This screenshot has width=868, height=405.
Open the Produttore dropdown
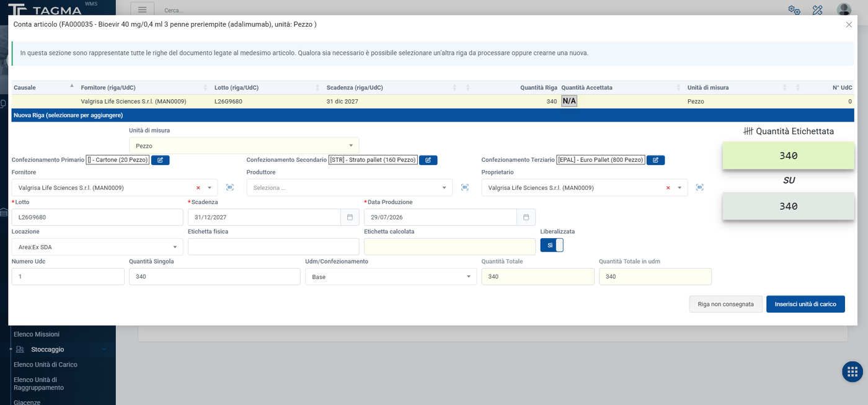click(350, 187)
